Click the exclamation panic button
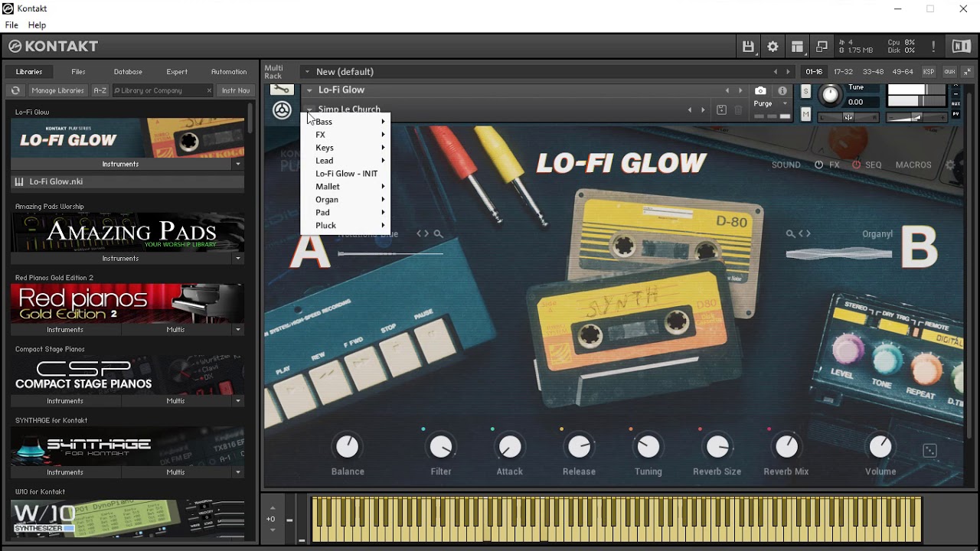The width and height of the screenshot is (980, 551). point(933,47)
